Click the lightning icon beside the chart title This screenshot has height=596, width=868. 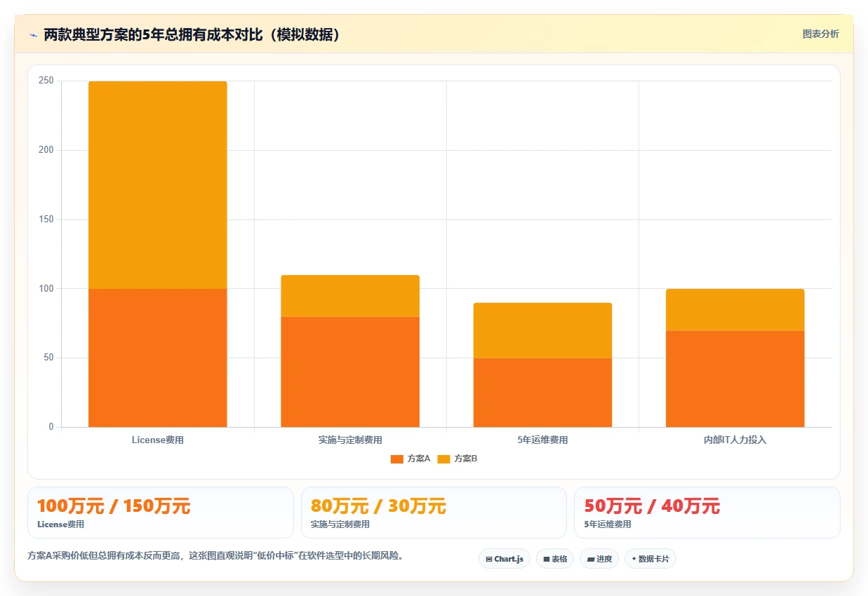click(x=33, y=35)
